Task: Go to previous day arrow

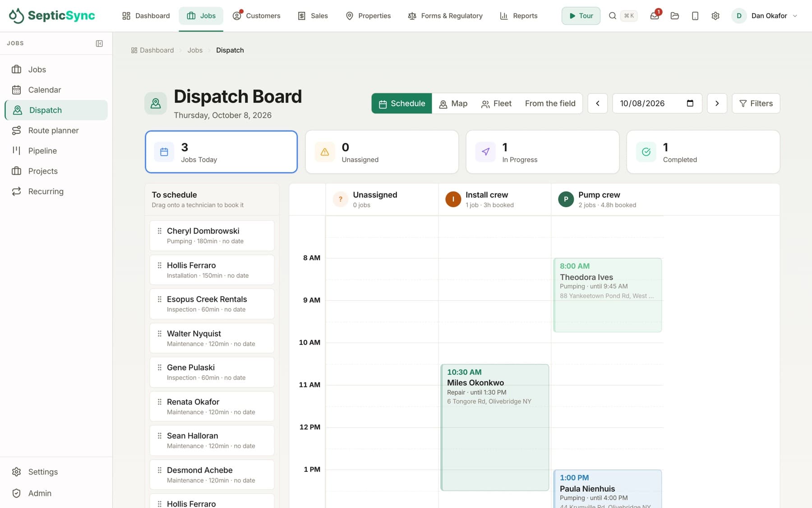Action: click(x=598, y=103)
